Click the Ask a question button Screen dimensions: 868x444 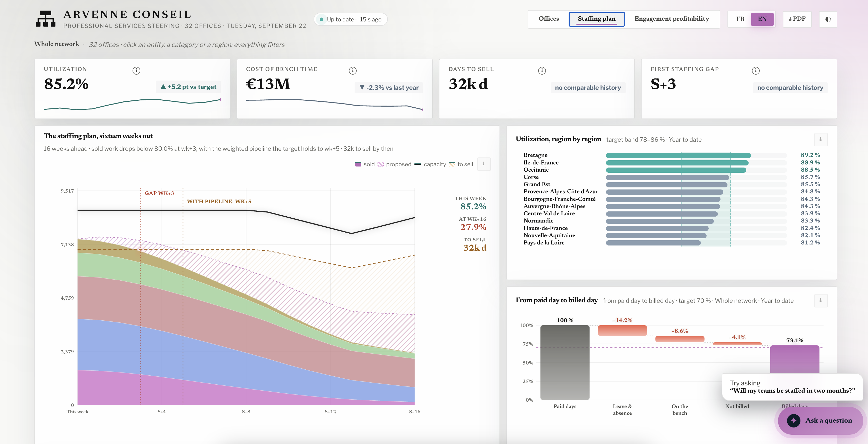[821, 421]
